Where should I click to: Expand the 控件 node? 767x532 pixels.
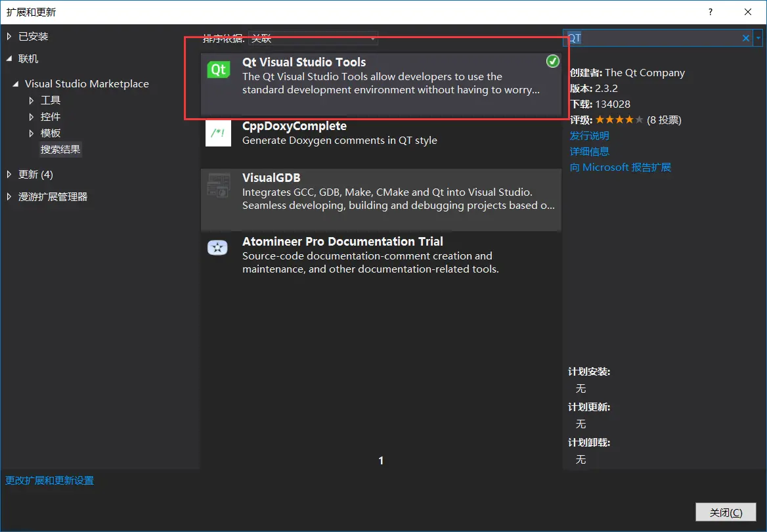(x=32, y=117)
